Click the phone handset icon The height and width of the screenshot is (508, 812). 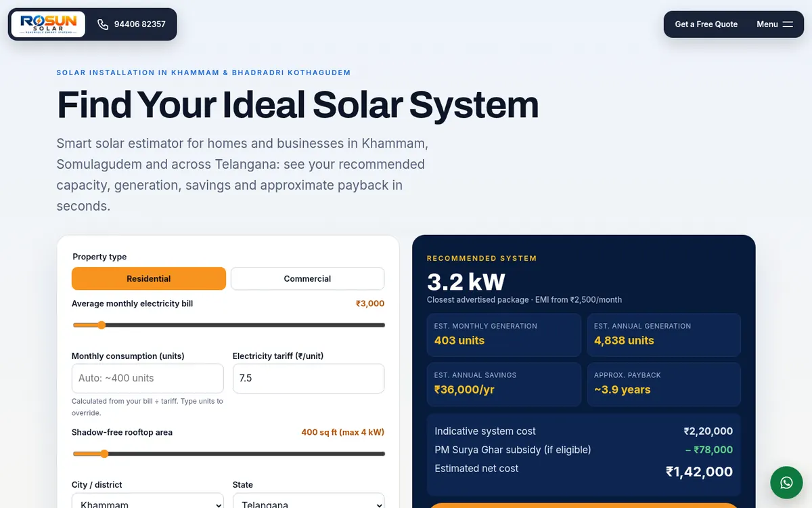(103, 24)
